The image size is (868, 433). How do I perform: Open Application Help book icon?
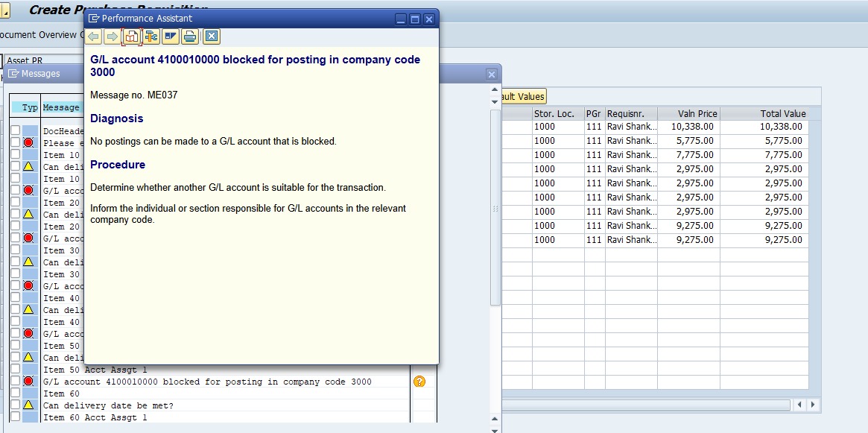pos(132,37)
